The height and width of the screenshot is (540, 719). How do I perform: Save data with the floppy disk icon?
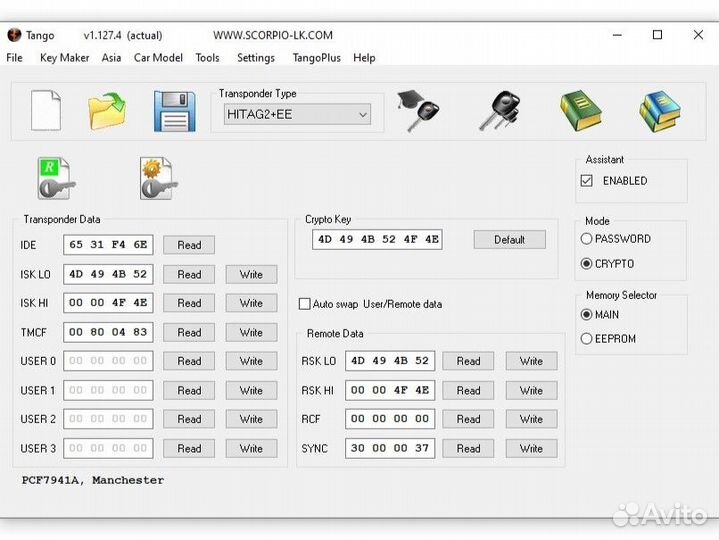tap(174, 110)
